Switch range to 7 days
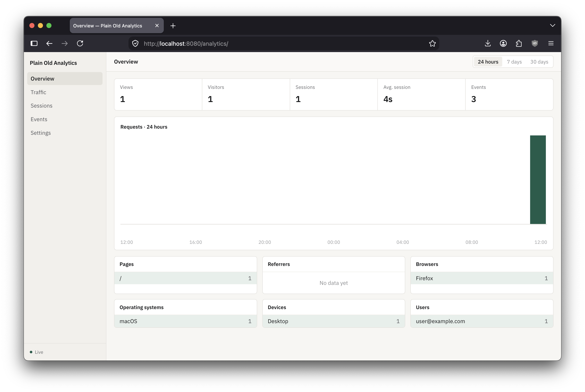Viewport: 585px width, 392px height. (514, 62)
